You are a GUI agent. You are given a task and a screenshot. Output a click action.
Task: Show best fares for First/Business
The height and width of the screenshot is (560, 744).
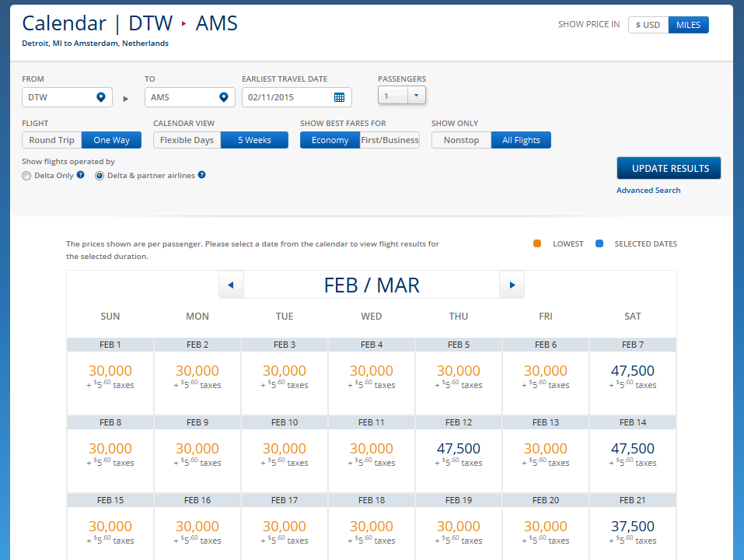(x=389, y=140)
